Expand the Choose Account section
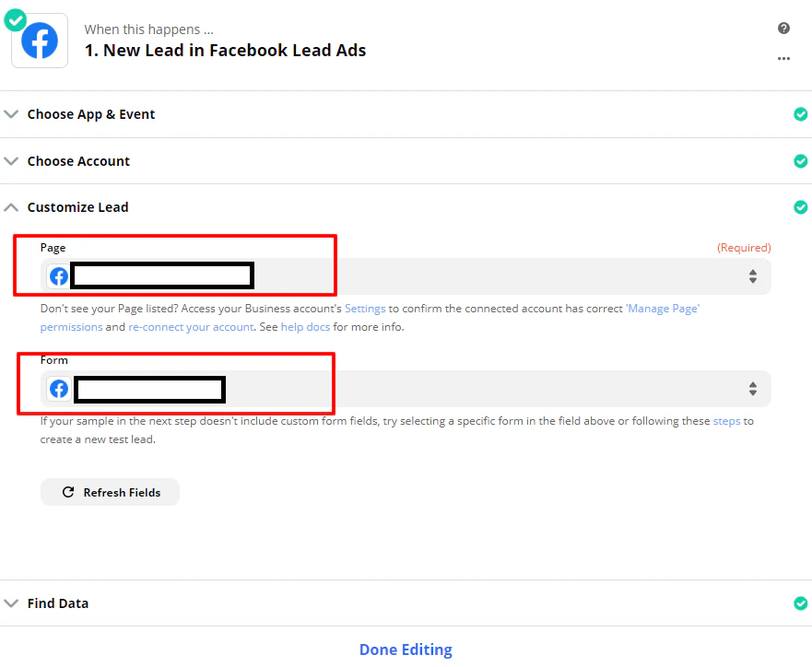This screenshot has width=812, height=667. [11, 160]
